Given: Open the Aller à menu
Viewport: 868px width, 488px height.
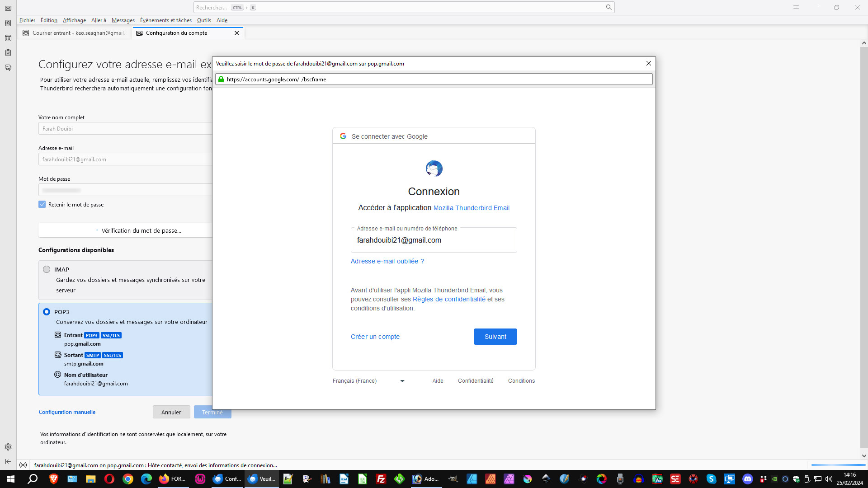Looking at the screenshot, I should click(99, 20).
